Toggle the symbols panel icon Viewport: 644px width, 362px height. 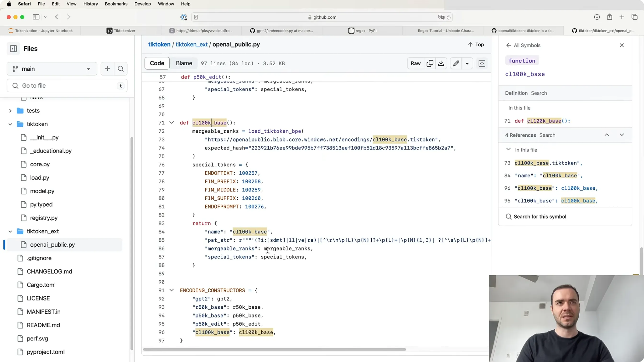coord(482,63)
